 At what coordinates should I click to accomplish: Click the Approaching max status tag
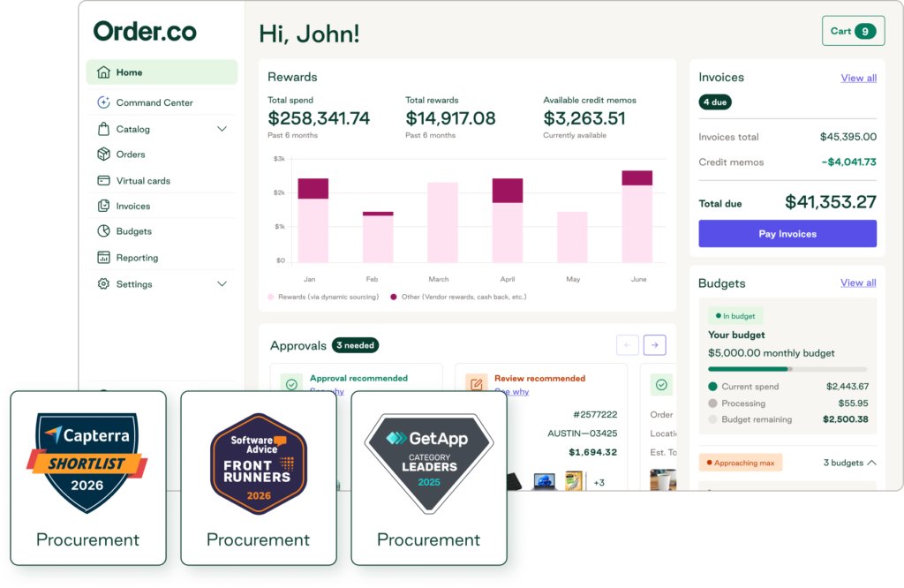tap(741, 463)
